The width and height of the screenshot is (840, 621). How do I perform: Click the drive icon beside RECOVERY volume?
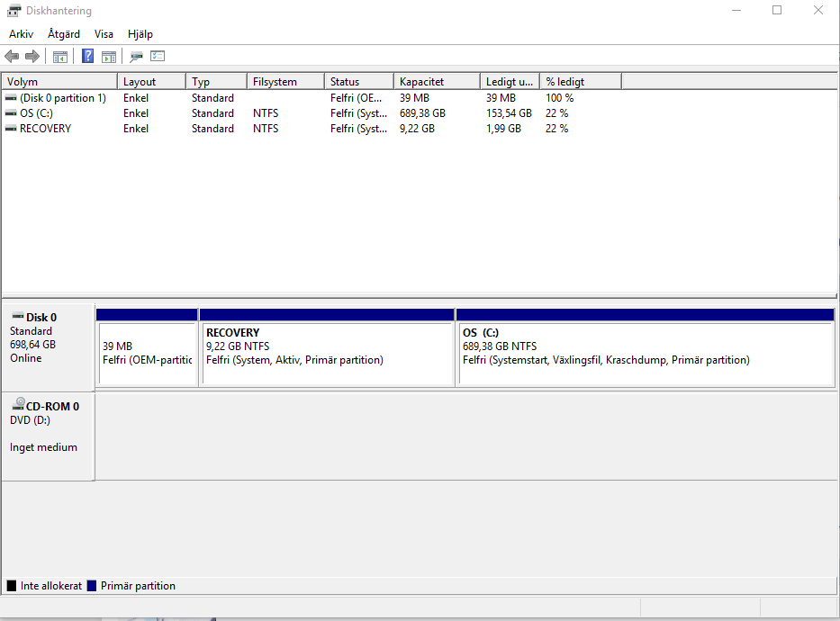pos(11,129)
